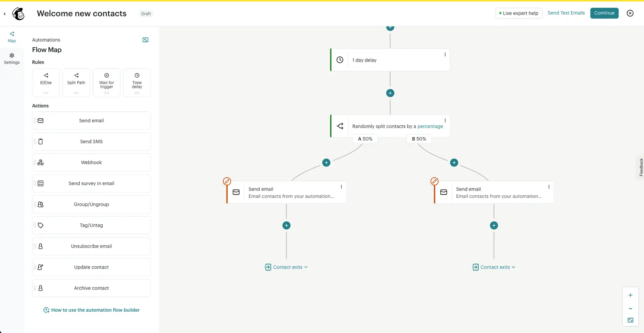The height and width of the screenshot is (333, 644).
Task: Open the right Send email step options menu
Action: tap(549, 187)
